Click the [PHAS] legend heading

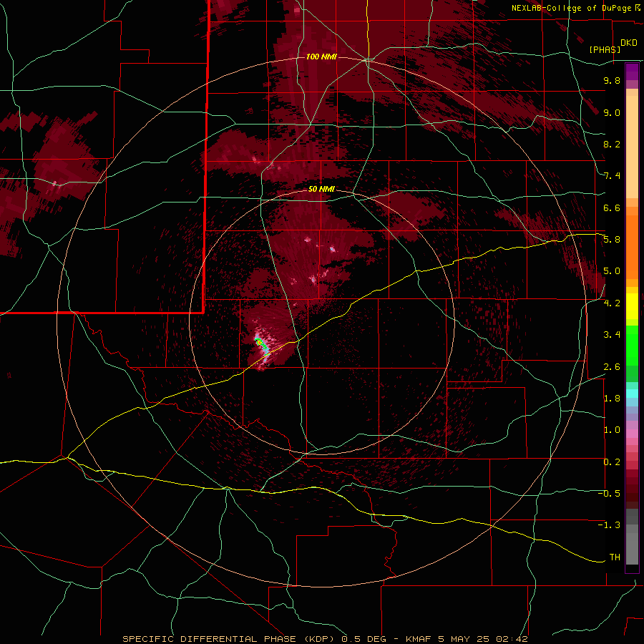click(x=605, y=49)
